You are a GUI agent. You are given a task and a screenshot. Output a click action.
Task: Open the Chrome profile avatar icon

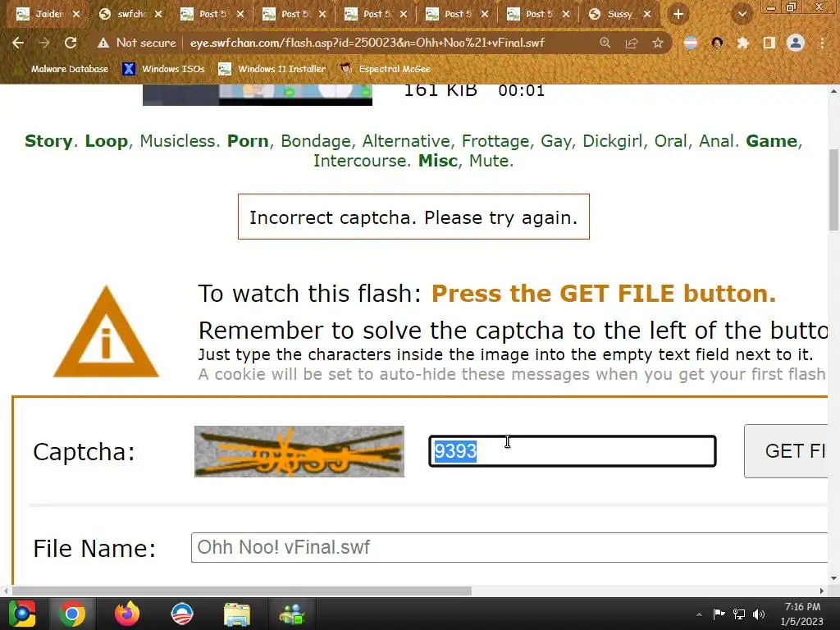(x=796, y=43)
